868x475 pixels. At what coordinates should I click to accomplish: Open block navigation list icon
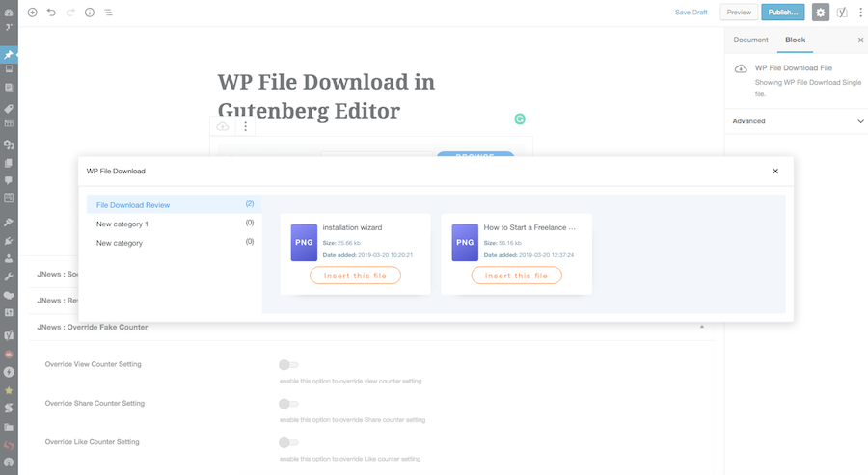click(x=108, y=13)
